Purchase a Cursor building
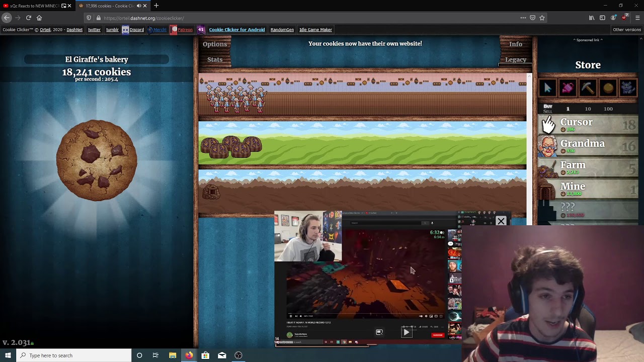 (x=588, y=124)
